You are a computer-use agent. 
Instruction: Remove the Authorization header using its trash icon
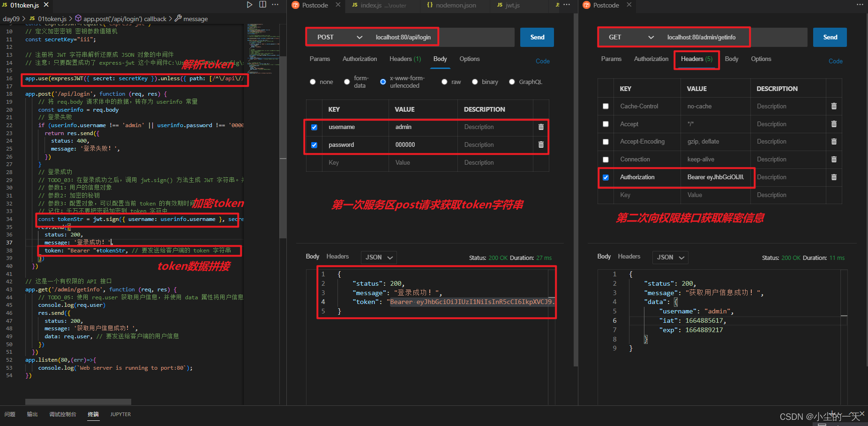(x=834, y=177)
